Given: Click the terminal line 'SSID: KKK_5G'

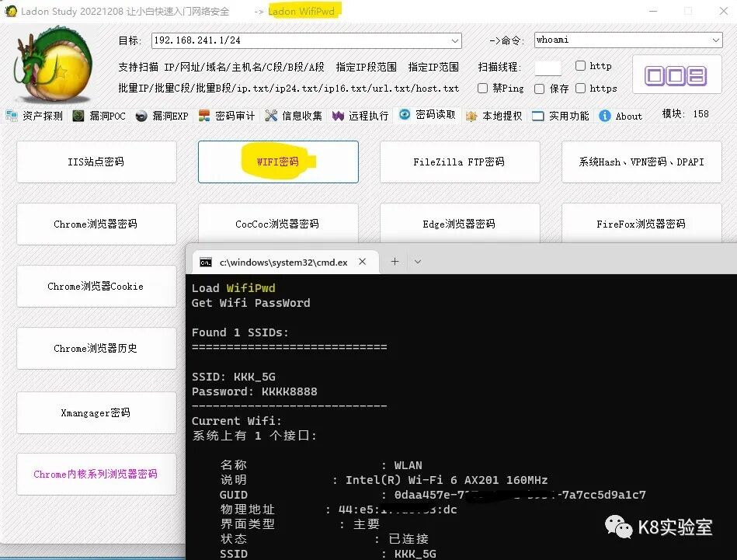Looking at the screenshot, I should (x=234, y=377).
